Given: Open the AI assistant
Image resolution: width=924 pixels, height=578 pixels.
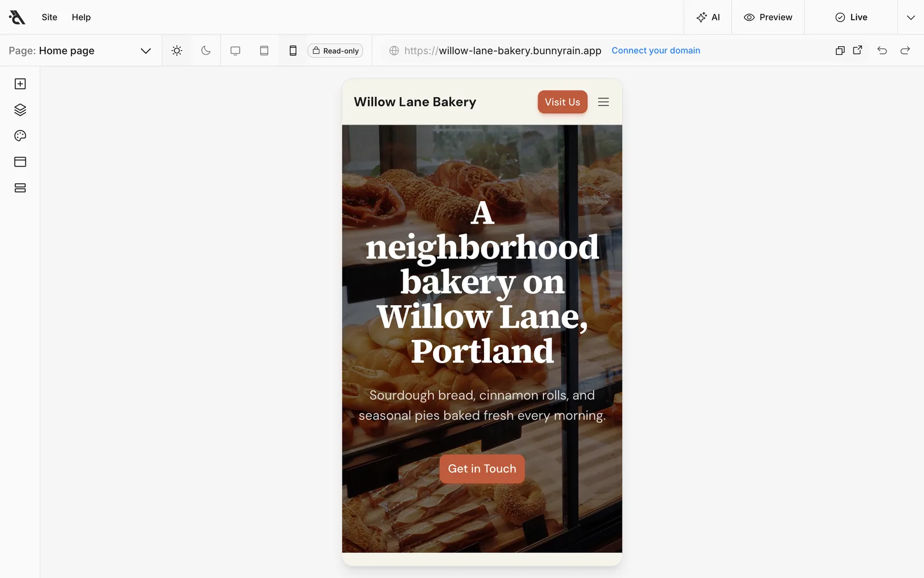Looking at the screenshot, I should [708, 17].
